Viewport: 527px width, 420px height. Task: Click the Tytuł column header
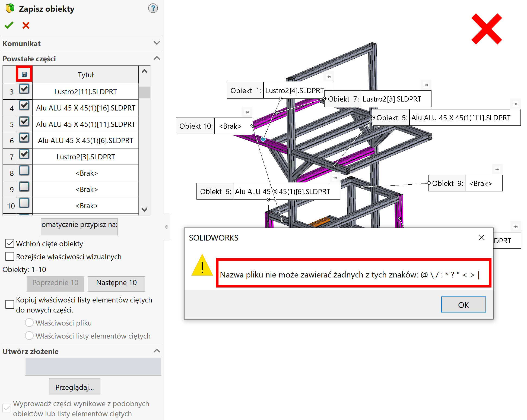coord(85,75)
